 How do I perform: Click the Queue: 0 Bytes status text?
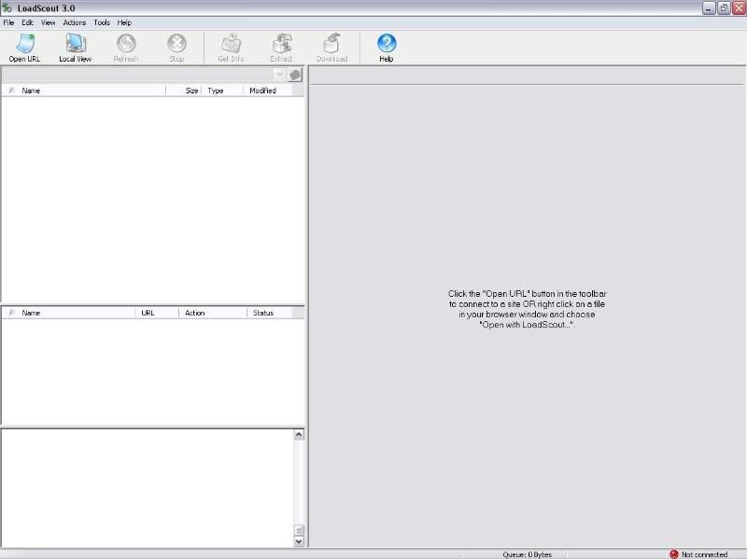[x=527, y=554]
